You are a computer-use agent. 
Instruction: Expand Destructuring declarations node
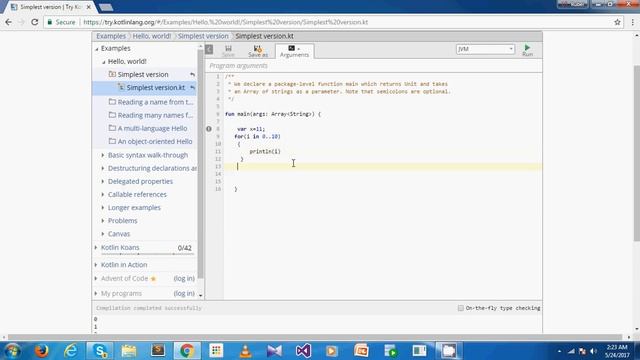coord(103,168)
